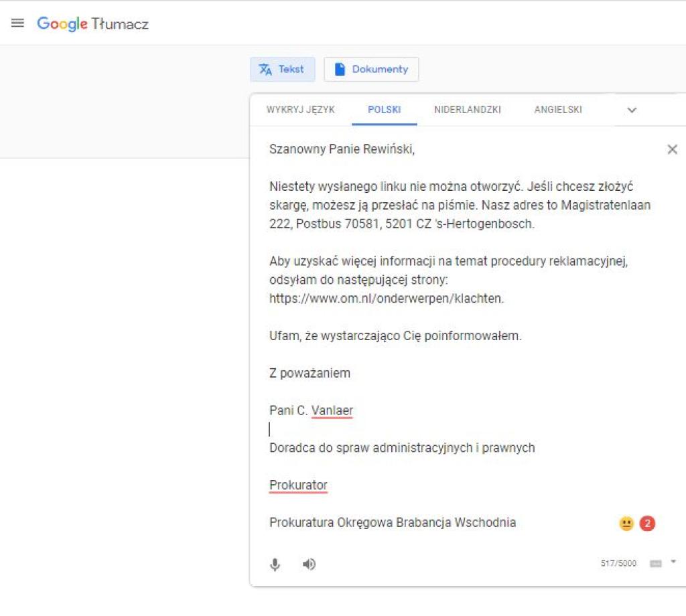The height and width of the screenshot is (616, 686).
Task: Click the yellow neutral face emoji icon
Action: pos(626,524)
